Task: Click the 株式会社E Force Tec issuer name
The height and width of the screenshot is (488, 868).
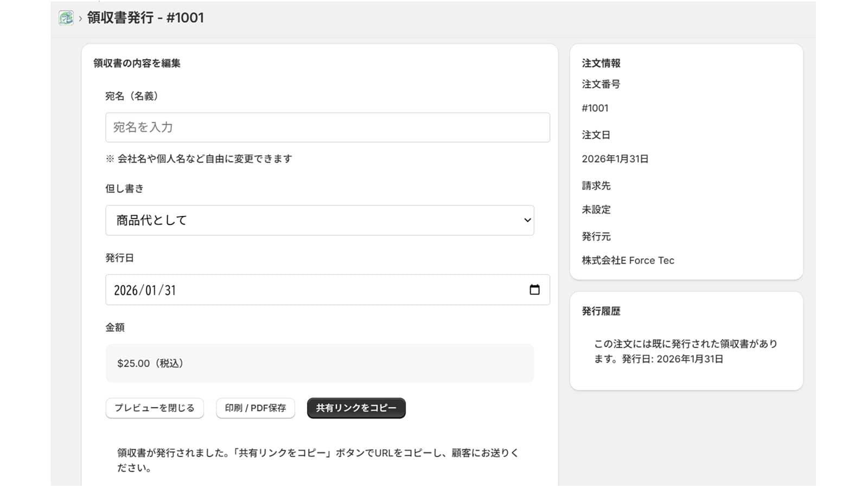Action: coord(627,260)
